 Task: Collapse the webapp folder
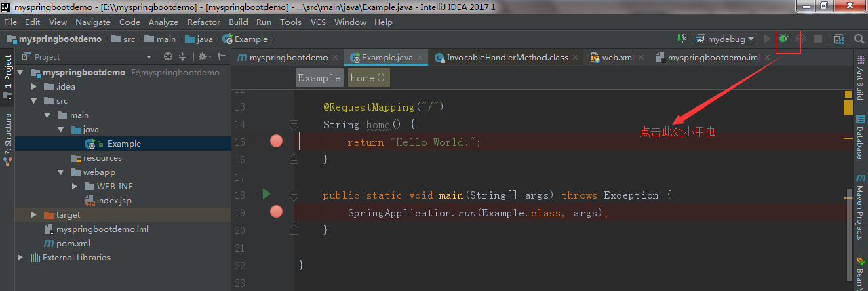pyautogui.click(x=61, y=172)
